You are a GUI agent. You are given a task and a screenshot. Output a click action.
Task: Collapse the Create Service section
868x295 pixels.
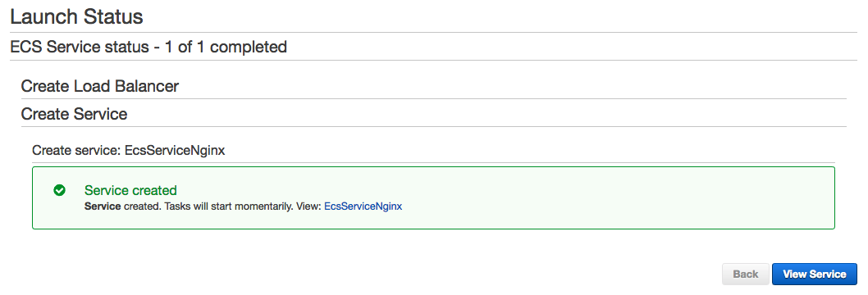coord(74,114)
